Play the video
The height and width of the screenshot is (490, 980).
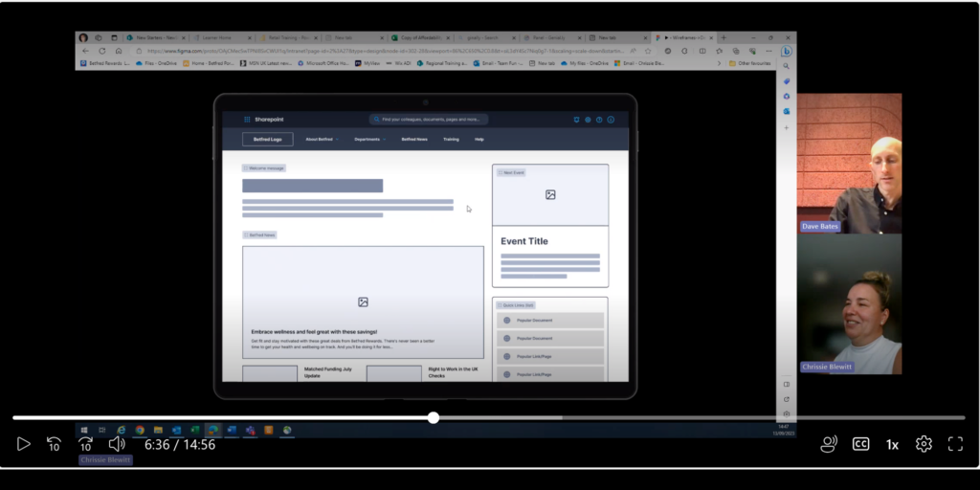(24, 444)
